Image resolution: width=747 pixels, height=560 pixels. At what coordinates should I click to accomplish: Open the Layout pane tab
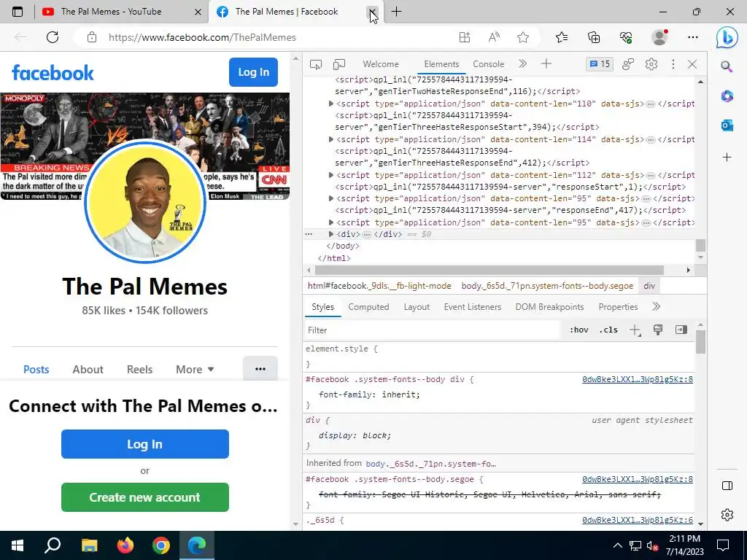[x=417, y=307]
